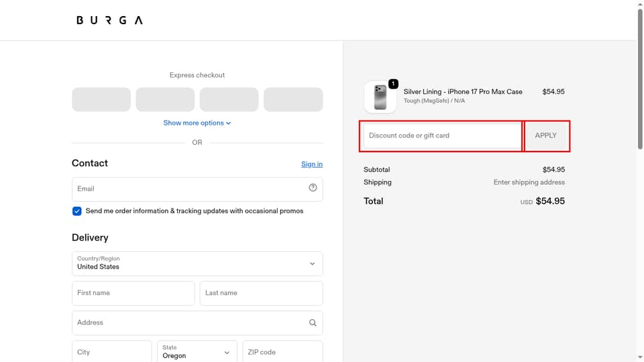Select the second express checkout button
Viewport: 644px width, 362px height.
165,99
